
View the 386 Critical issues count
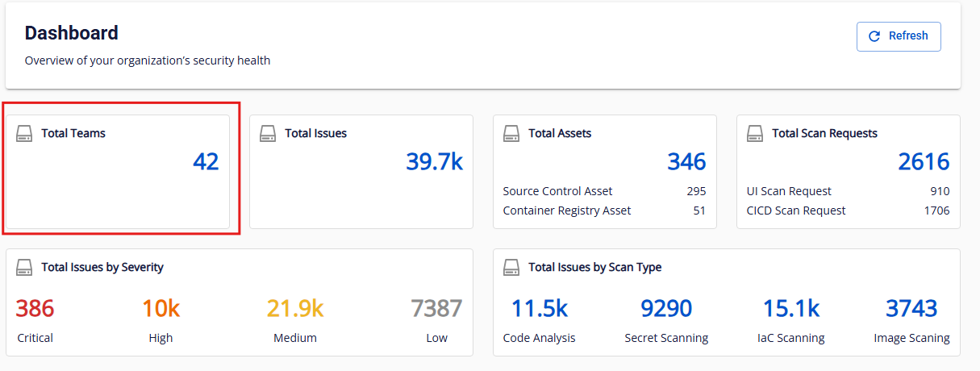coord(35,309)
